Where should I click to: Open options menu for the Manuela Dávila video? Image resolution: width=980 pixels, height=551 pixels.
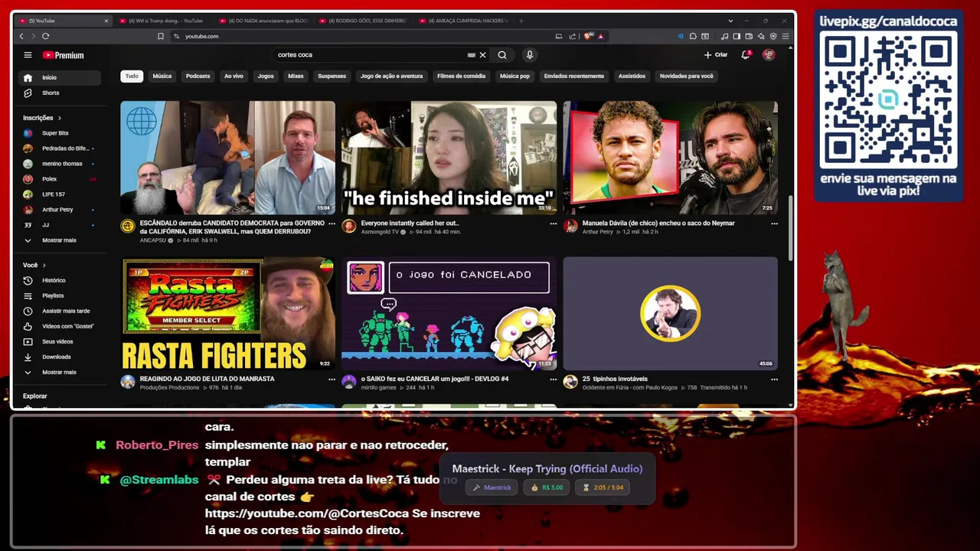774,223
